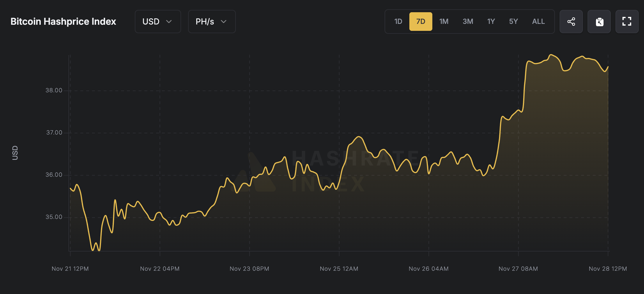644x294 pixels.
Task: Show the 5Y time range
Action: (514, 22)
